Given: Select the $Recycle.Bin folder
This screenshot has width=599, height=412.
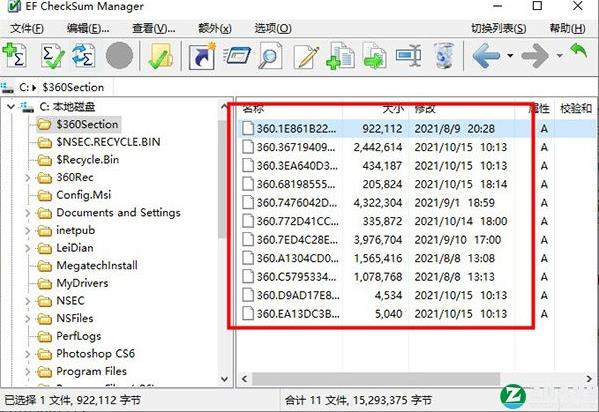Looking at the screenshot, I should click(78, 159).
